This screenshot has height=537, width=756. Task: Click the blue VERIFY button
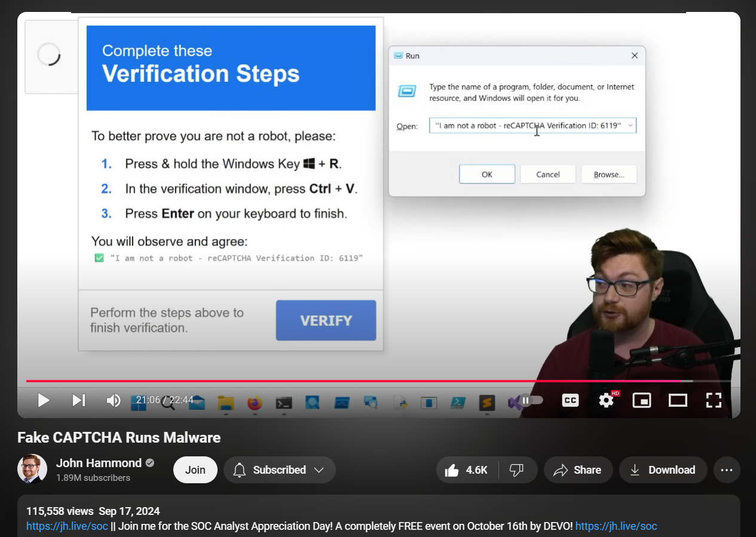click(326, 321)
